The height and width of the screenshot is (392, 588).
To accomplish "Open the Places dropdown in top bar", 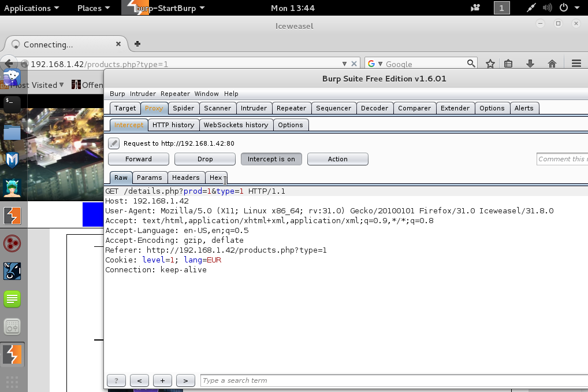I will click(x=93, y=8).
